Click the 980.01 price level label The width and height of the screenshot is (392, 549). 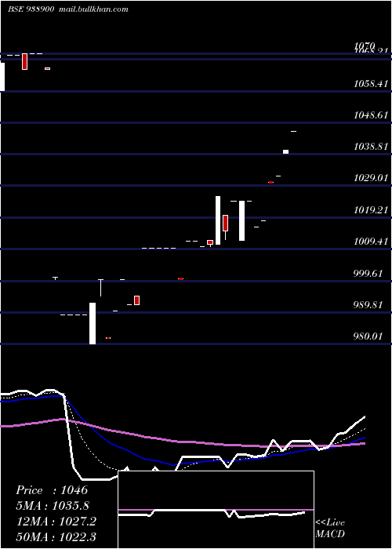[x=368, y=336]
